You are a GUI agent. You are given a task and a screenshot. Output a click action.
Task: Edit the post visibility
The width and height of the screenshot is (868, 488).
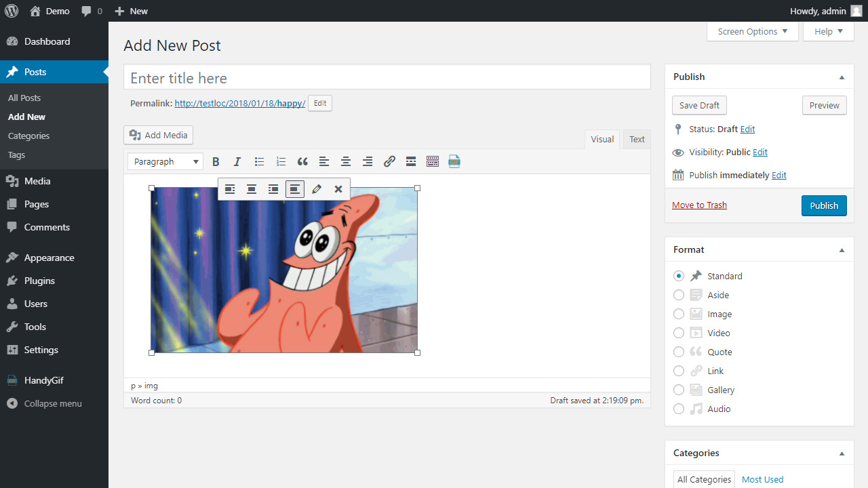(x=760, y=152)
